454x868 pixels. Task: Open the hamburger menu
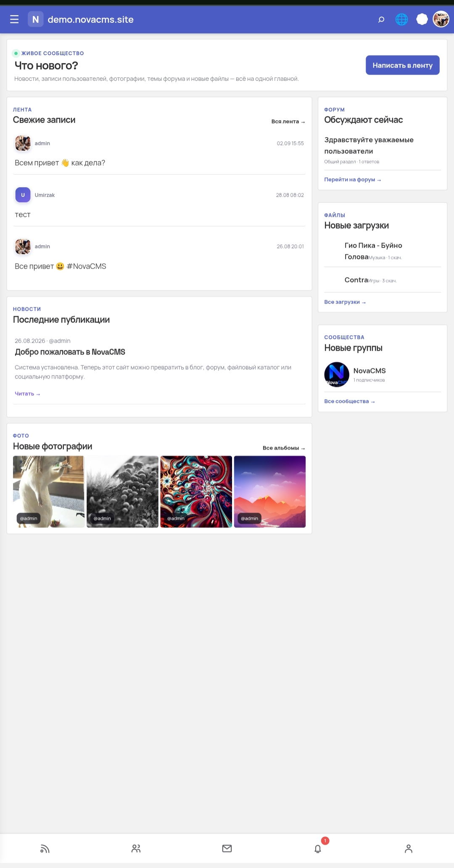14,19
